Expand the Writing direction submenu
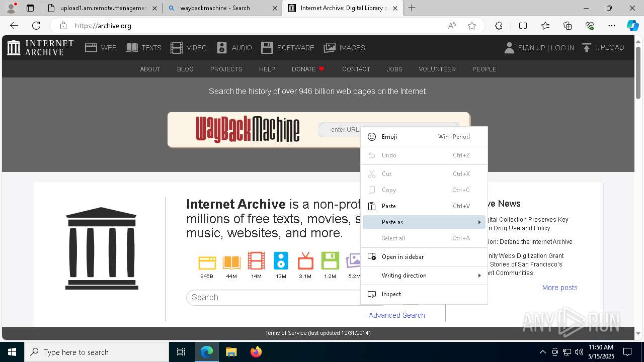 point(424,276)
